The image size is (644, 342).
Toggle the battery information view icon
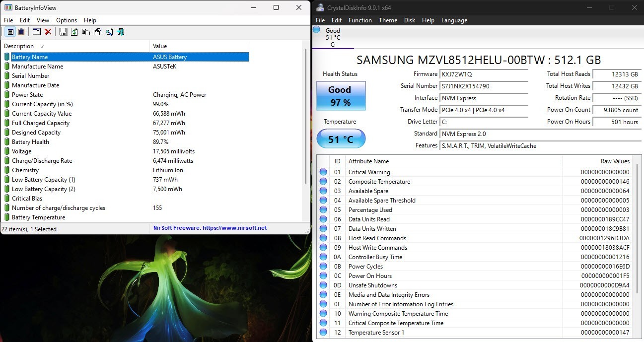[10, 32]
